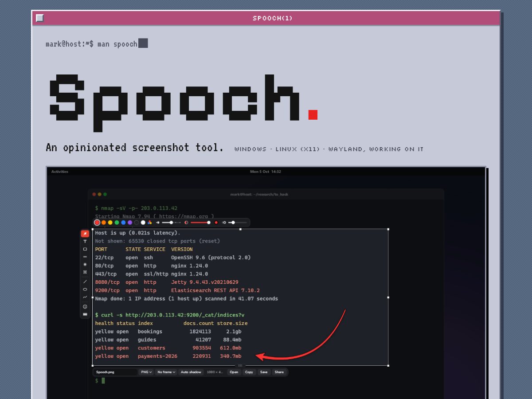The height and width of the screenshot is (399, 532).
Task: Click Activities in the screenshot's top bar
Action: coord(60,172)
